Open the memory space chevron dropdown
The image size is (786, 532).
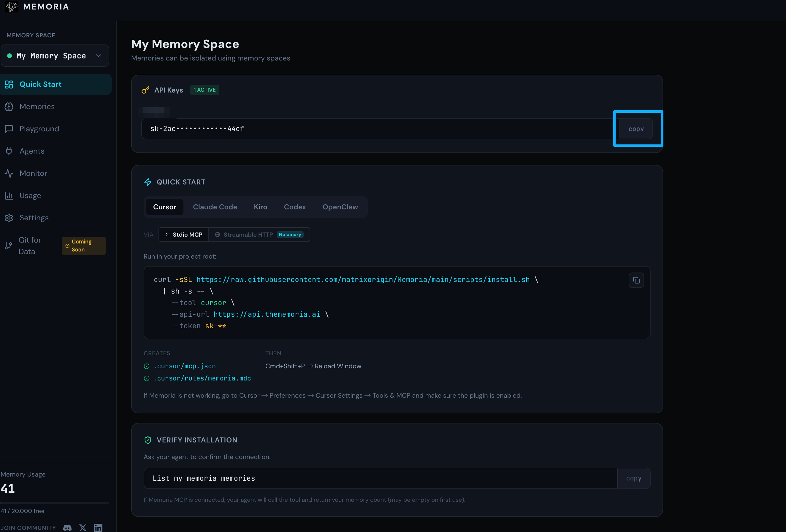tap(99, 55)
